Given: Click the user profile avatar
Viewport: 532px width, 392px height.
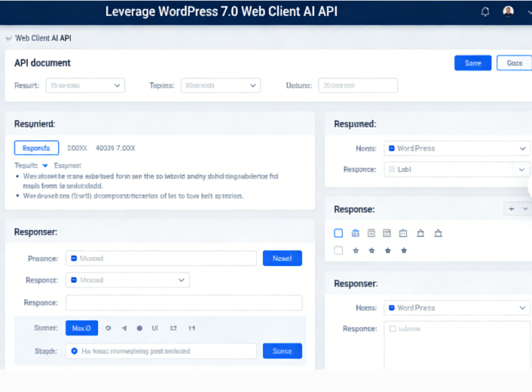Looking at the screenshot, I should (x=508, y=11).
